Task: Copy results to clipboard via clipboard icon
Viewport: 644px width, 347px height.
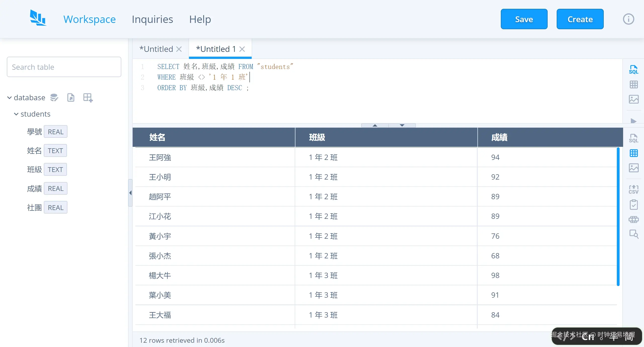Action: tap(634, 204)
